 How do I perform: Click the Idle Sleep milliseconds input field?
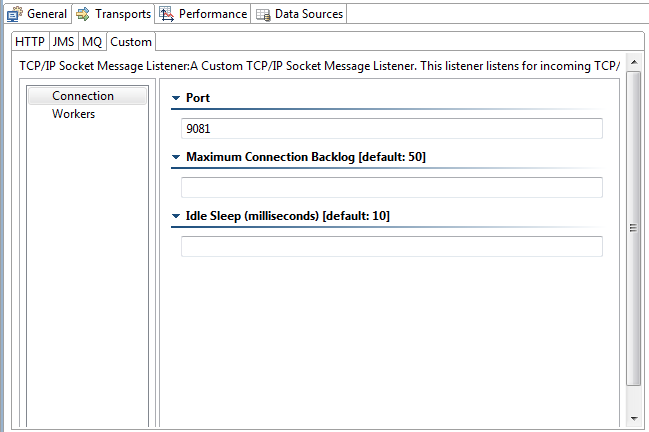coord(392,247)
